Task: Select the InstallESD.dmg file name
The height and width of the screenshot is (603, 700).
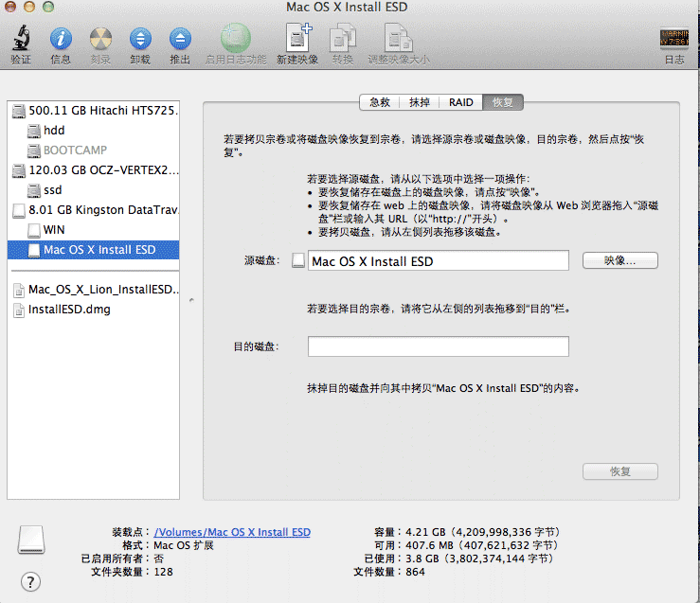Action: pos(69,310)
